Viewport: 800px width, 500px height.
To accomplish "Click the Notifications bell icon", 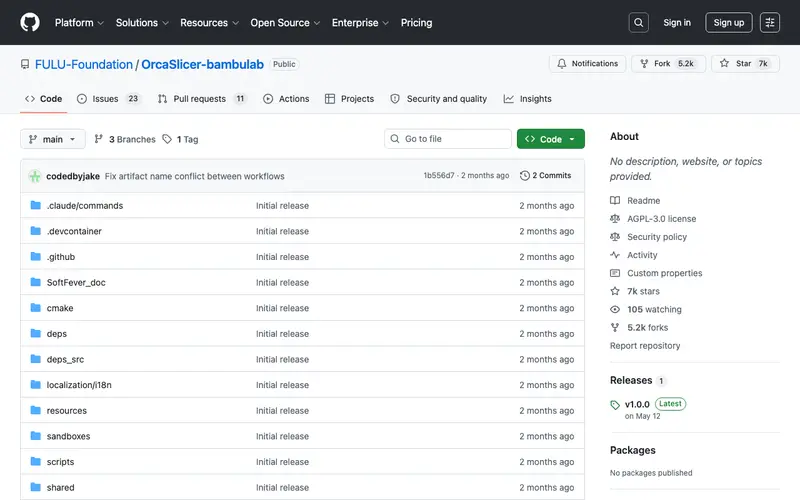I will coord(561,64).
